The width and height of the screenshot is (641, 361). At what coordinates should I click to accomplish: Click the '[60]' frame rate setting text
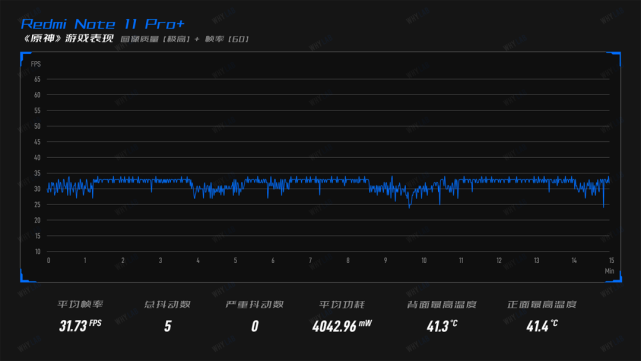click(x=238, y=39)
